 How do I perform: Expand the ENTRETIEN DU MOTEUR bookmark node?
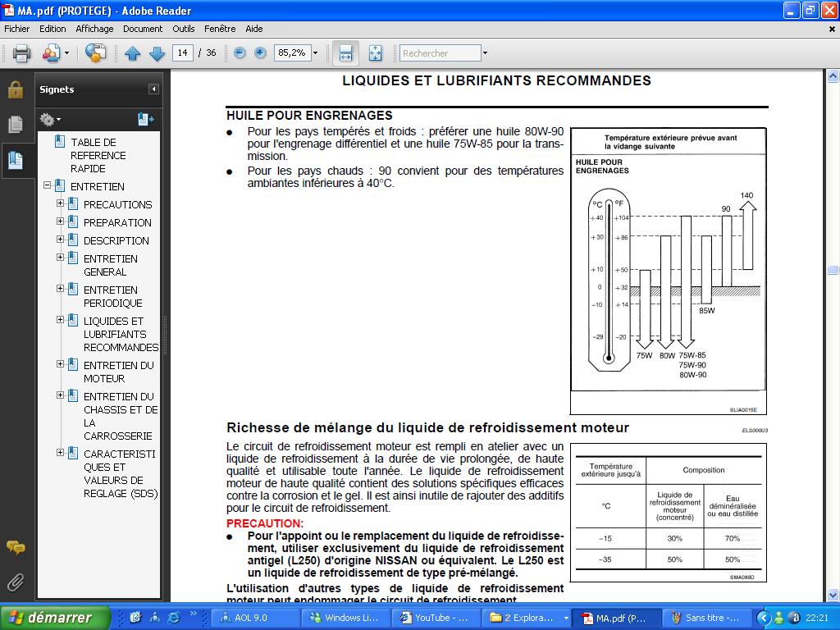click(x=60, y=364)
